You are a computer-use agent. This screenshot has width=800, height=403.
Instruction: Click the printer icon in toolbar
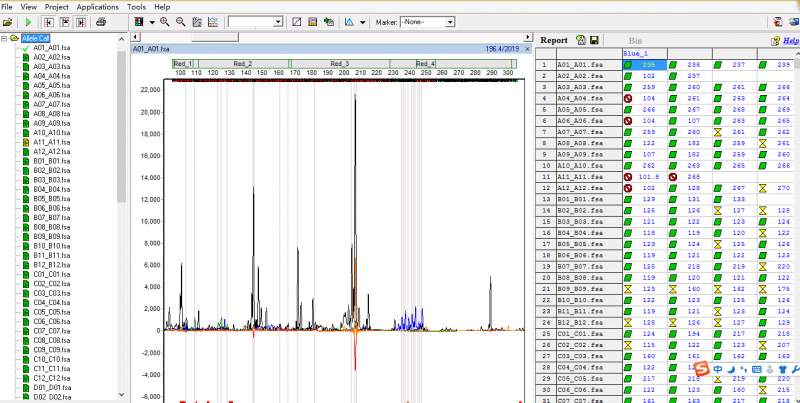pyautogui.click(x=101, y=21)
